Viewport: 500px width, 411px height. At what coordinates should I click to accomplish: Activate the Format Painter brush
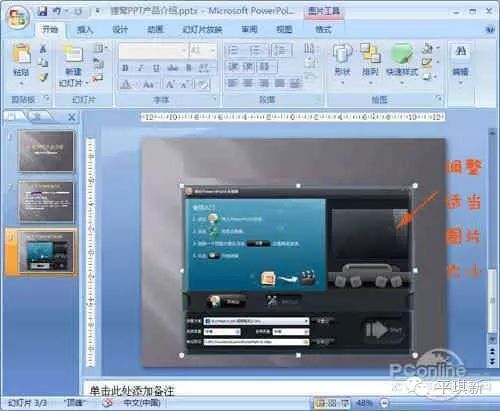43,77
